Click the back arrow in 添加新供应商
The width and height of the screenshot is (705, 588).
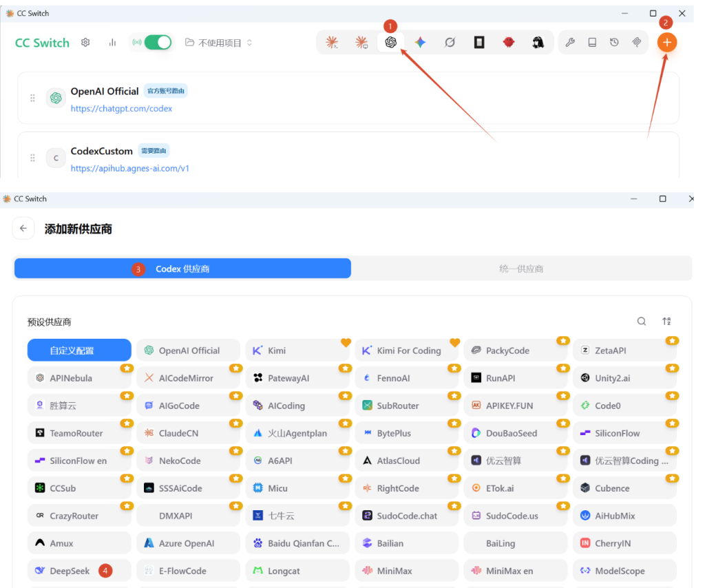click(23, 229)
